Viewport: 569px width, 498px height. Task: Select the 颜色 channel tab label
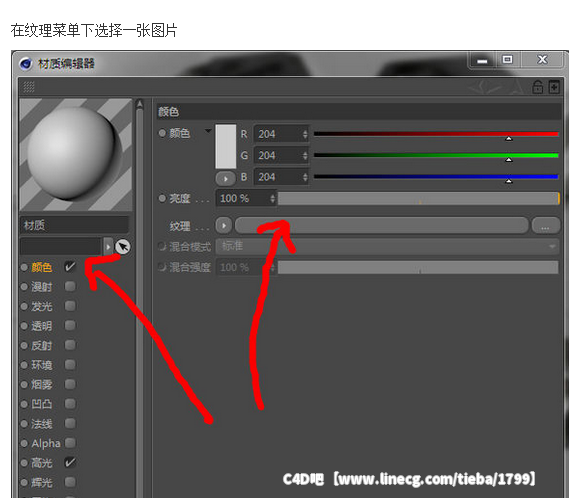pos(42,268)
